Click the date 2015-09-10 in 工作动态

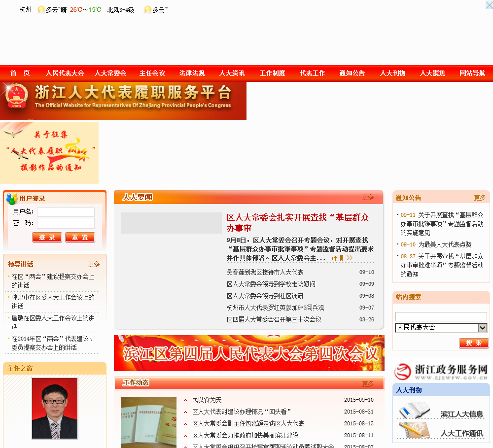(x=359, y=400)
